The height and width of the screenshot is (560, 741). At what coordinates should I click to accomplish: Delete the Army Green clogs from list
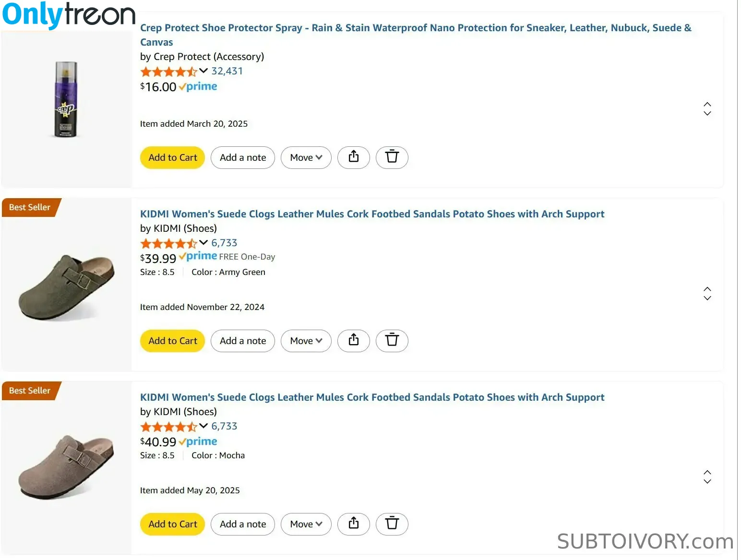click(392, 341)
